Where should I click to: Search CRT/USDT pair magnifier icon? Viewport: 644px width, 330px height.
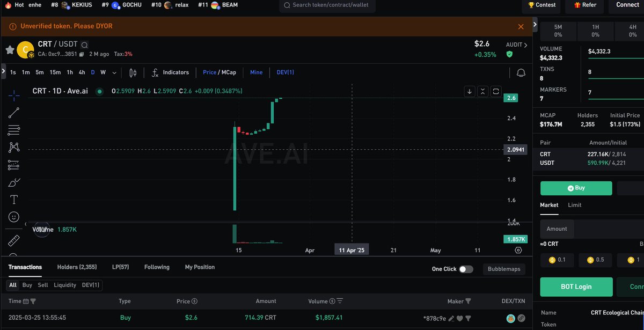pos(85,45)
